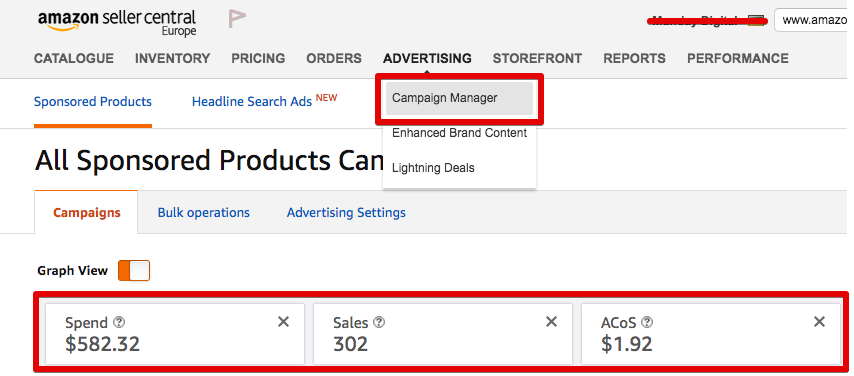Open the REPORTS menu

(x=635, y=58)
